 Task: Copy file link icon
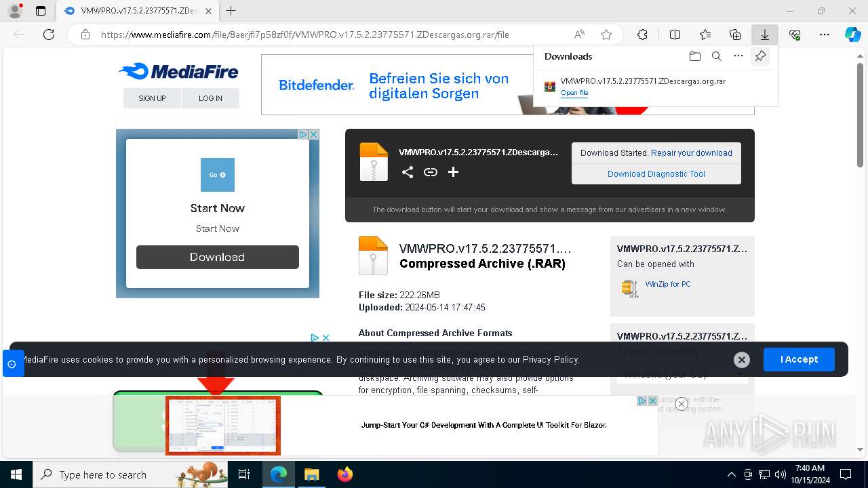tap(431, 172)
